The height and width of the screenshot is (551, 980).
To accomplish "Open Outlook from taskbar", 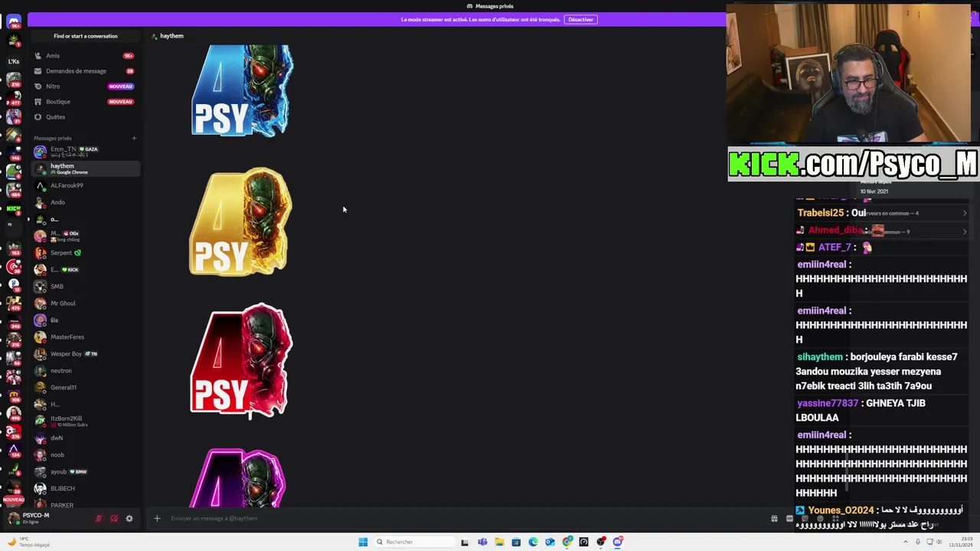I will 550,542.
